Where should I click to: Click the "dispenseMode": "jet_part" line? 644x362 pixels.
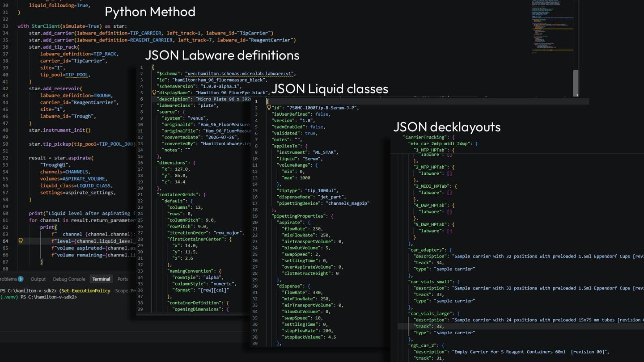[312, 197]
